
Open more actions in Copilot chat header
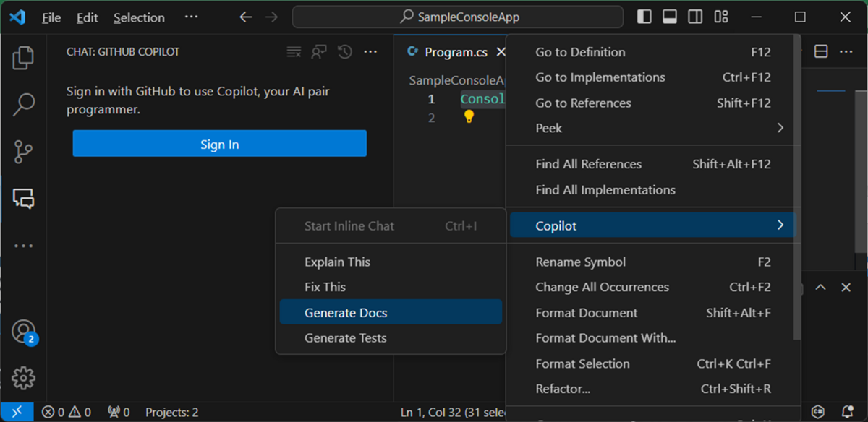tap(370, 52)
